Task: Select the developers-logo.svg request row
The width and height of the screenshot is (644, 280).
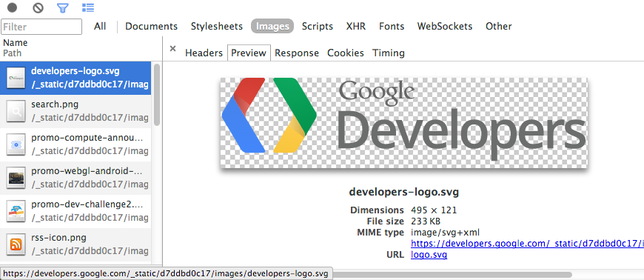Action: 76,78
